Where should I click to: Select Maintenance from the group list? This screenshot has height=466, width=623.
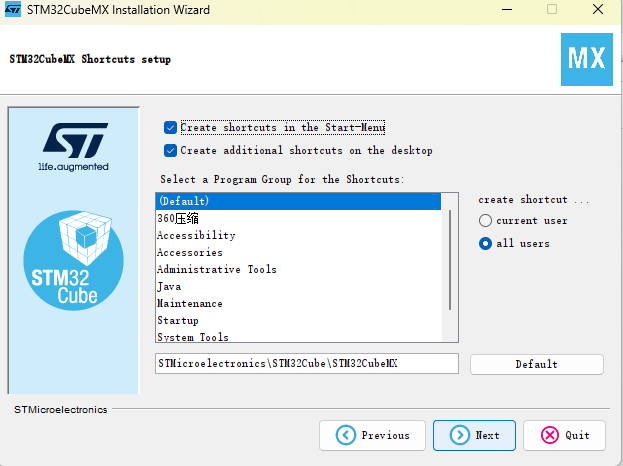[298, 304]
